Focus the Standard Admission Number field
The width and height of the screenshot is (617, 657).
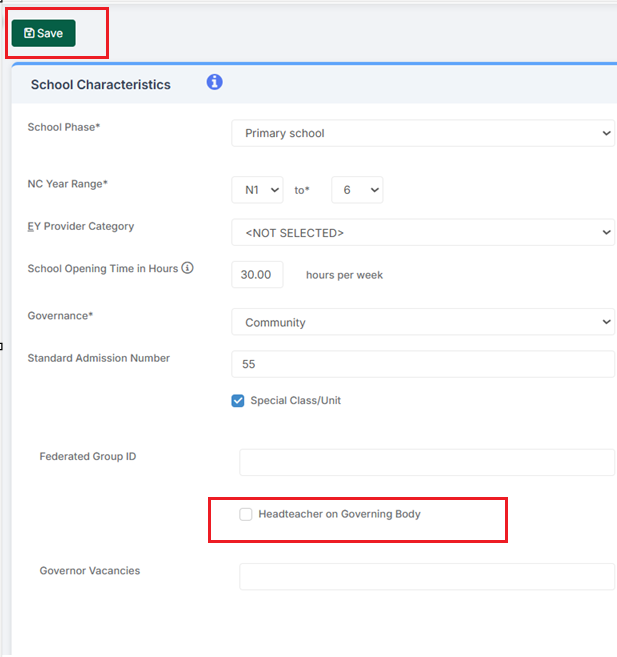pyautogui.click(x=422, y=364)
